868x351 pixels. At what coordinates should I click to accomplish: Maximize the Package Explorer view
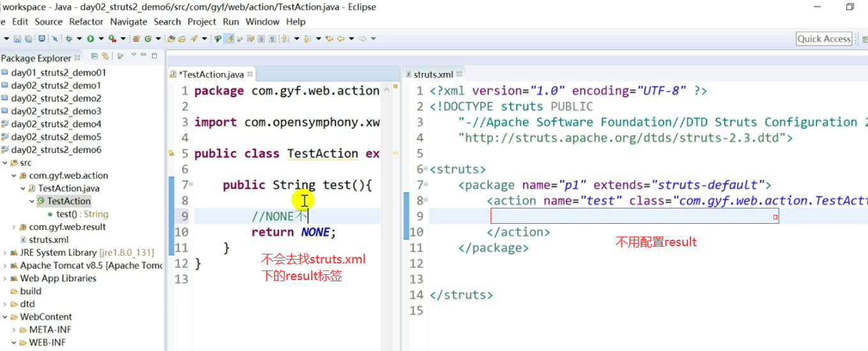tap(154, 56)
